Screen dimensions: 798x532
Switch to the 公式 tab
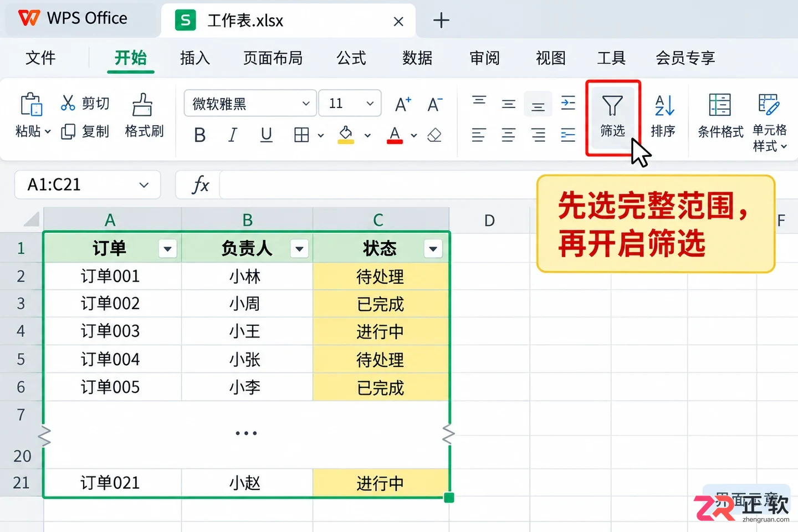[351, 58]
